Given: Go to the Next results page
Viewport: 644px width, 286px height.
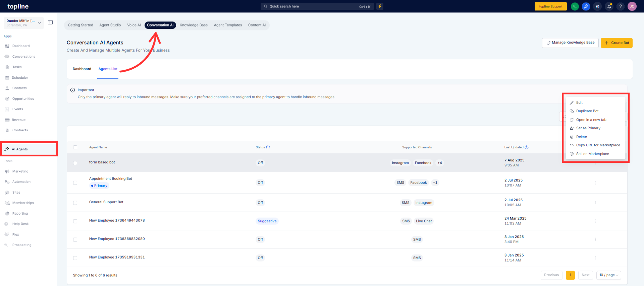Looking at the screenshot, I should [x=585, y=275].
